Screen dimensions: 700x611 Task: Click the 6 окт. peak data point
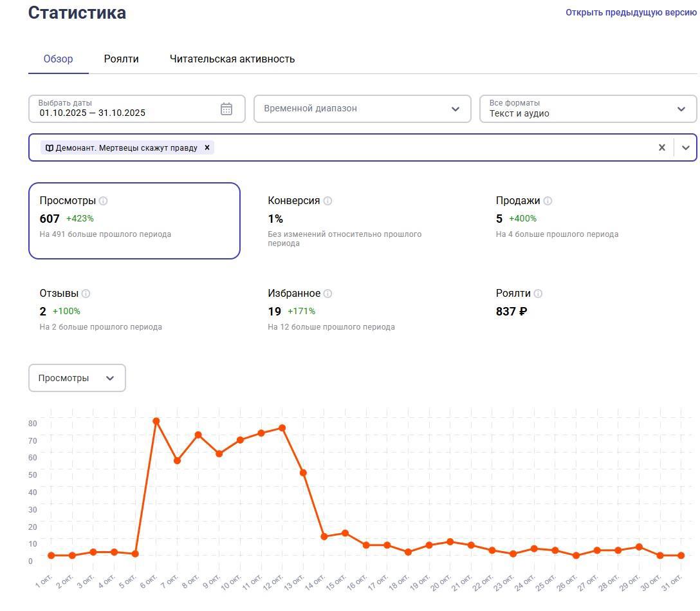(x=156, y=421)
